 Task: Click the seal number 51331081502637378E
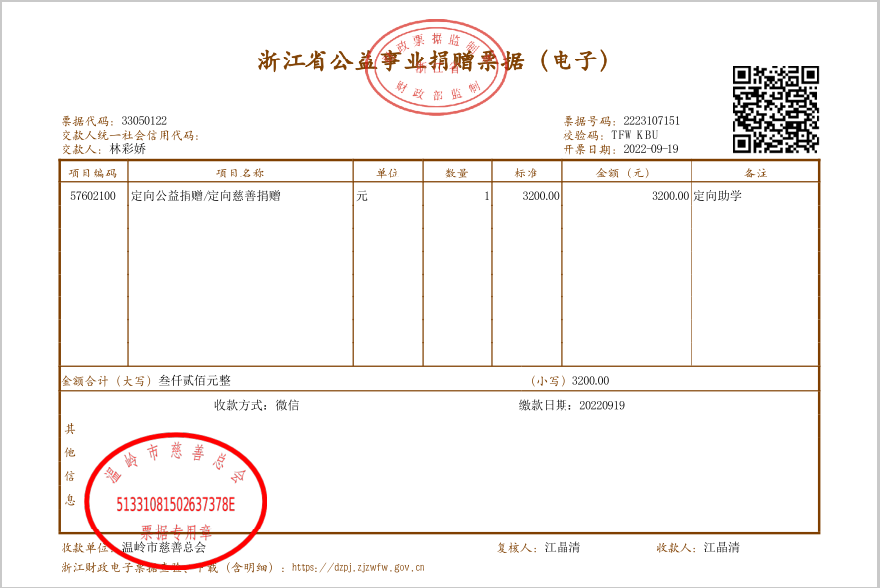tap(176, 505)
